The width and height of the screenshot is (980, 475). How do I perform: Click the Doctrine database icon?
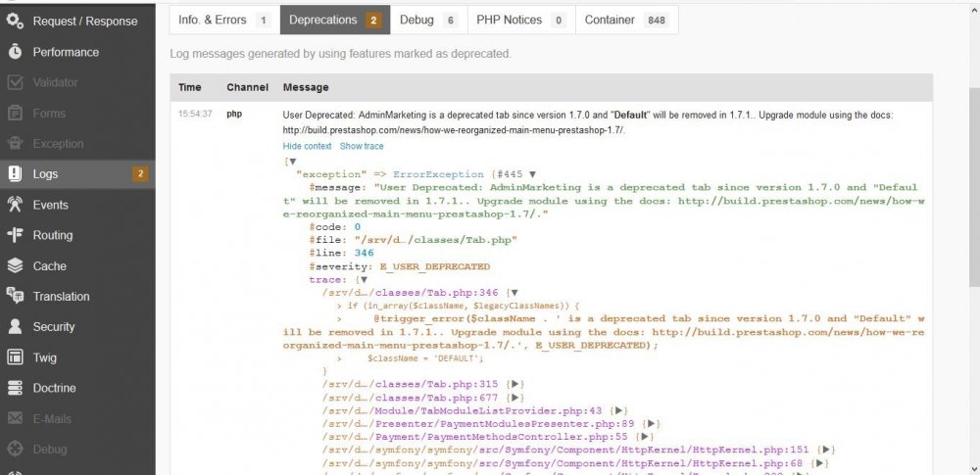pos(15,388)
